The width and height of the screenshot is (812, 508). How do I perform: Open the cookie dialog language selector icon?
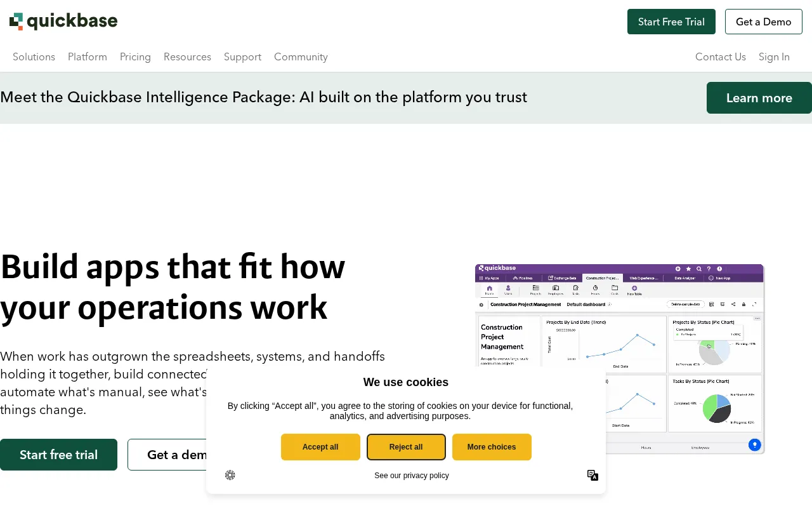593,475
